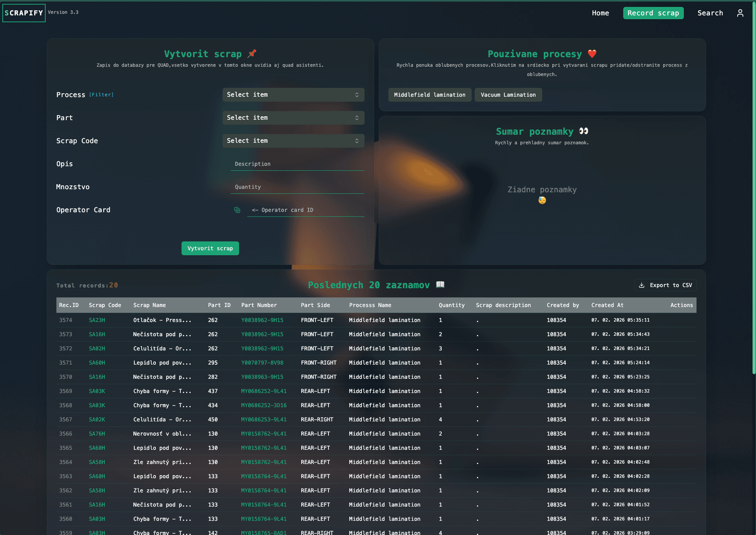This screenshot has width=756, height=535.
Task: Click the book icon beside Poslednych 20 zaznamov
Action: pyautogui.click(x=440, y=285)
